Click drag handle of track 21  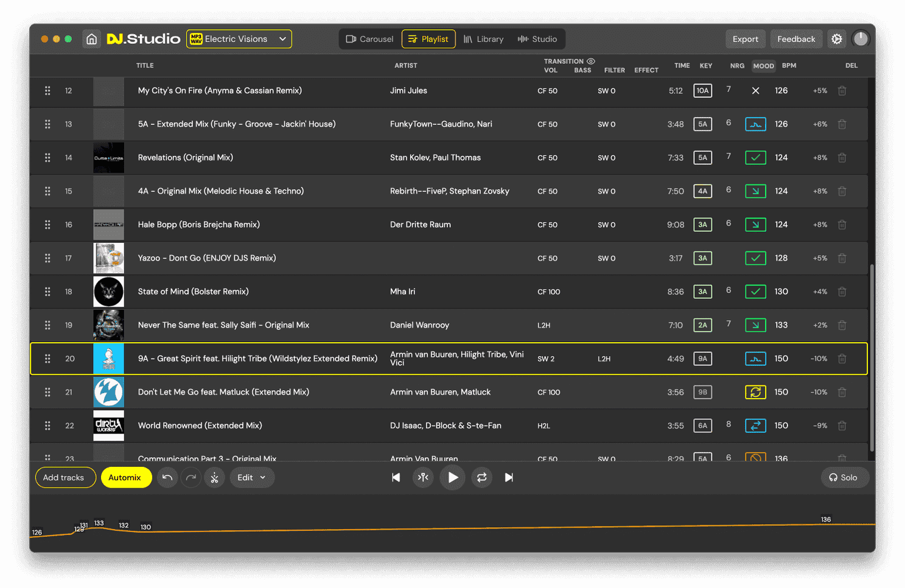47,392
